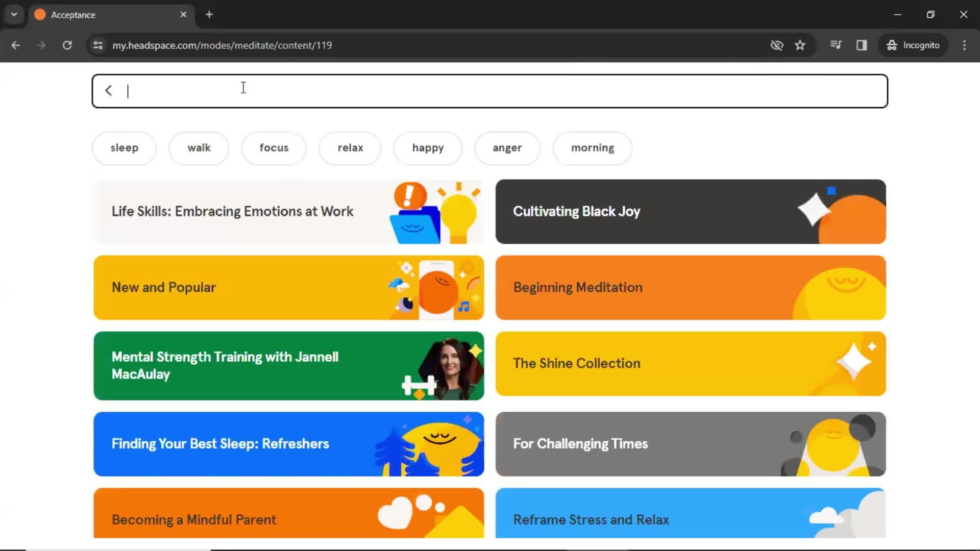Screen dimensions: 980x551
Task: Select the 'sleep' filter tag
Action: (x=125, y=147)
